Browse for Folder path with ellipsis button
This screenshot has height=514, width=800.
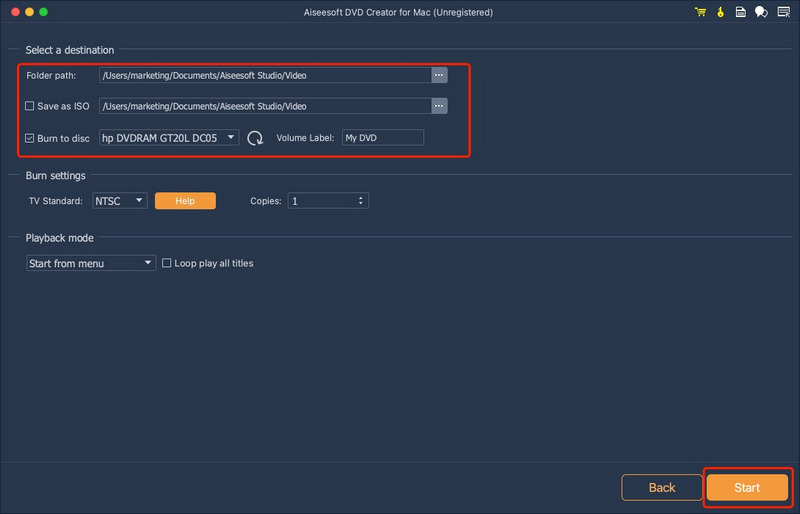coord(439,75)
